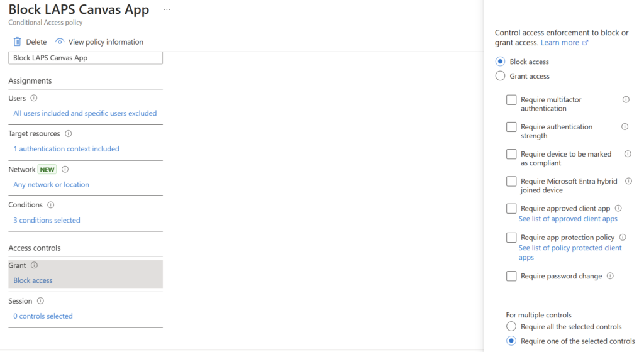644x352 pixels.
Task: Select the Grant access radio button
Action: [501, 76]
